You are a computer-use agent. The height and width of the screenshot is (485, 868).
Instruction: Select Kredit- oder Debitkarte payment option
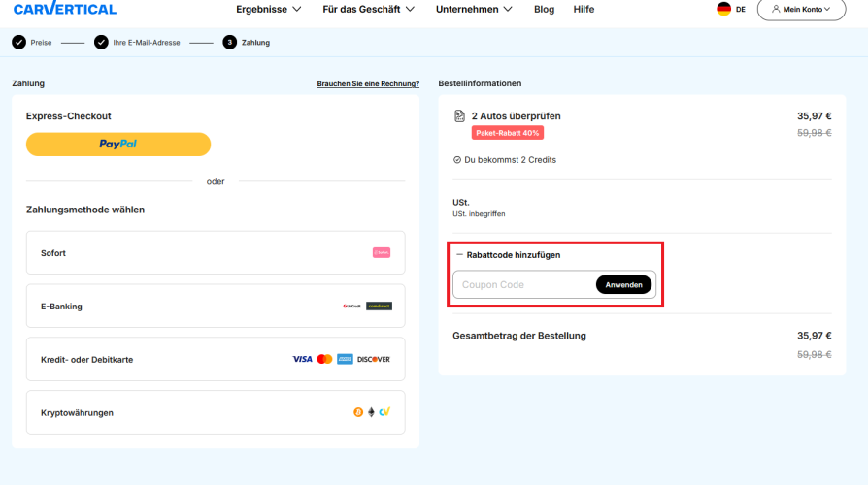216,360
